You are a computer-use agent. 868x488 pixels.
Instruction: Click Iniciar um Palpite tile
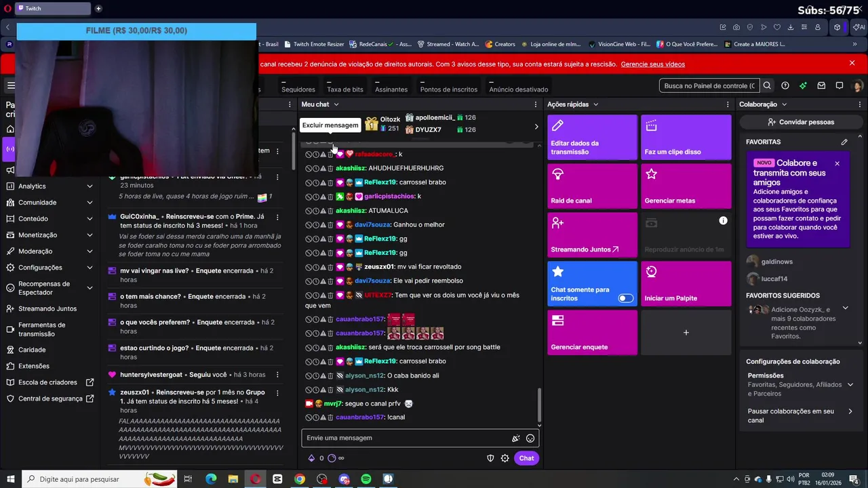coord(686,284)
